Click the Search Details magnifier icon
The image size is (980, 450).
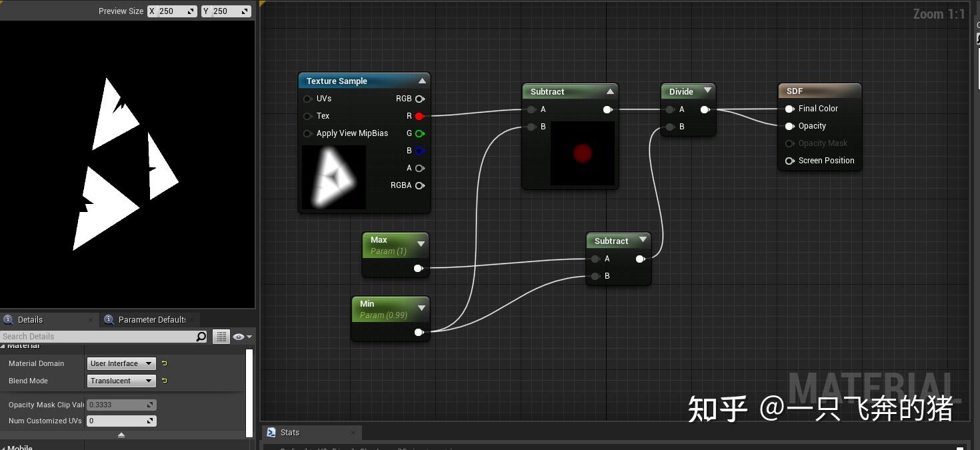click(x=201, y=337)
